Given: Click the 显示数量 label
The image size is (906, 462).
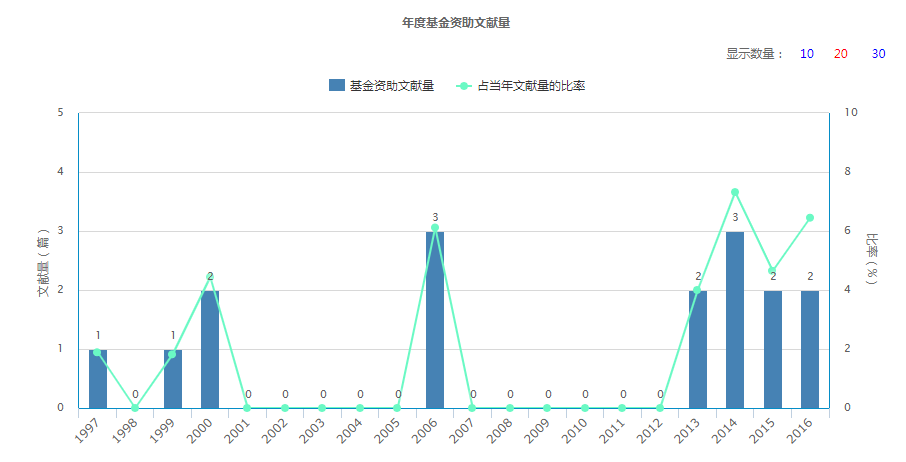Looking at the screenshot, I should pos(755,54).
